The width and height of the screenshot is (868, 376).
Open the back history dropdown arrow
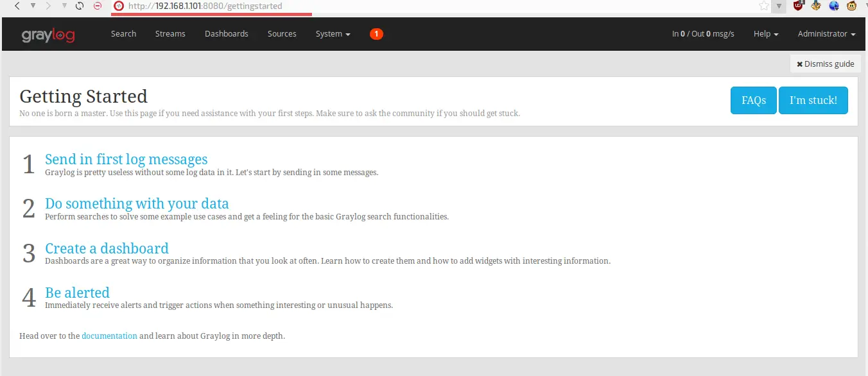pyautogui.click(x=33, y=6)
